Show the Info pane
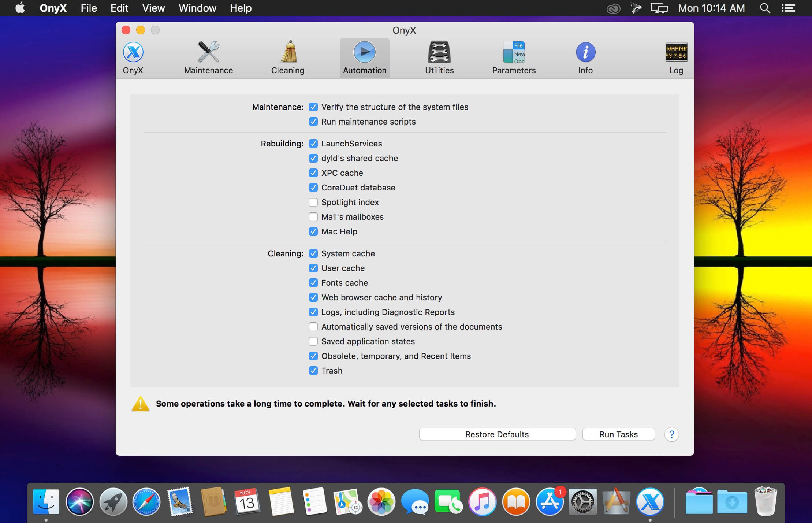This screenshot has height=523, width=812. [585, 58]
